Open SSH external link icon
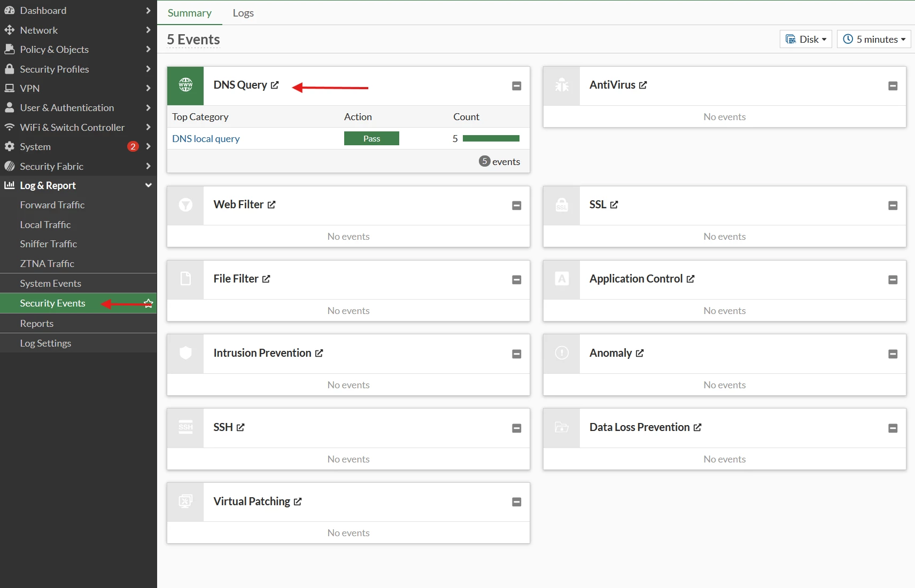Viewport: 915px width, 588px height. click(x=241, y=427)
